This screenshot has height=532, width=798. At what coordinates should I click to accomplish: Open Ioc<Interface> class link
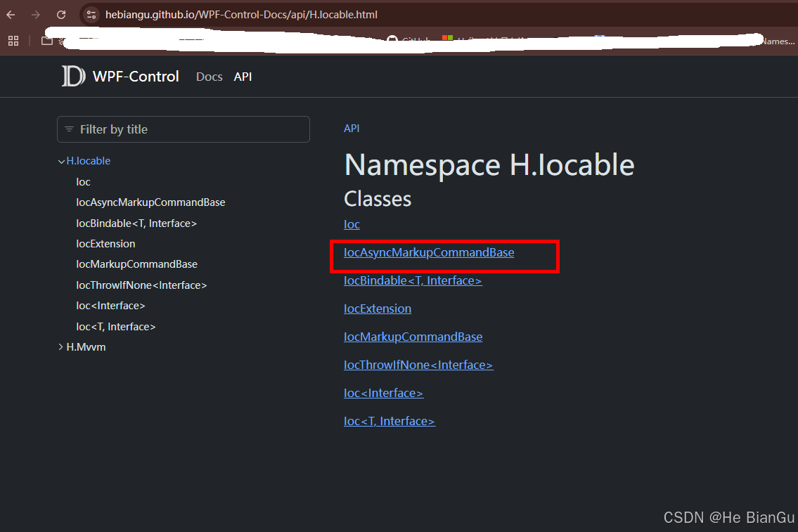coord(383,393)
